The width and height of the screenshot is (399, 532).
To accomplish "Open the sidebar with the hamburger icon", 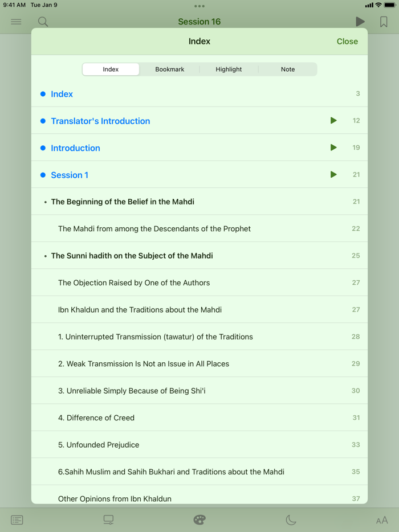I will [x=16, y=21].
